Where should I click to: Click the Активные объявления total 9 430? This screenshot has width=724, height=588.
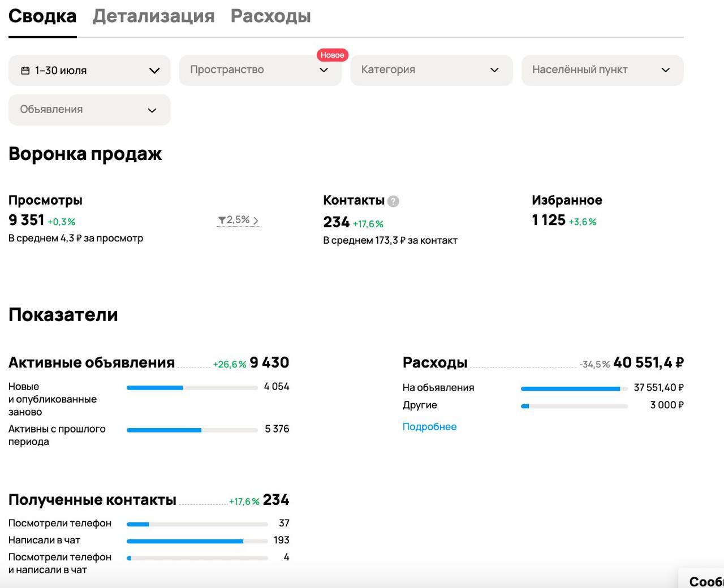(269, 362)
